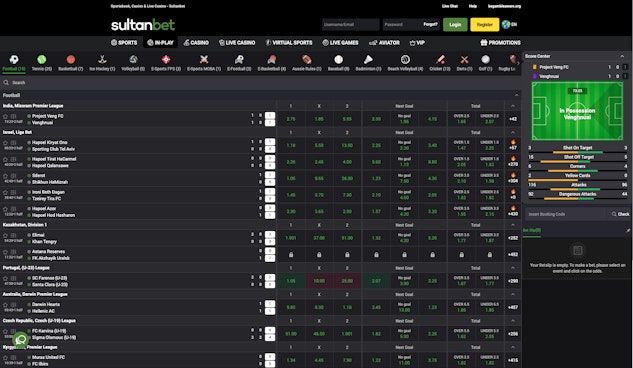Viewport: 633px width, 368px height.
Task: Select the Badminton sport icon
Action: point(368,60)
